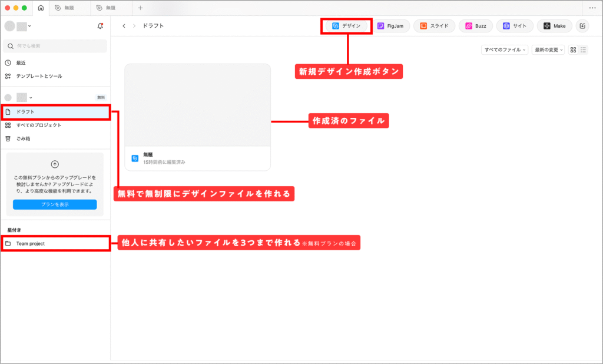Expand the account switcher chevron
Viewport: 603px width, 364px height.
[29, 26]
